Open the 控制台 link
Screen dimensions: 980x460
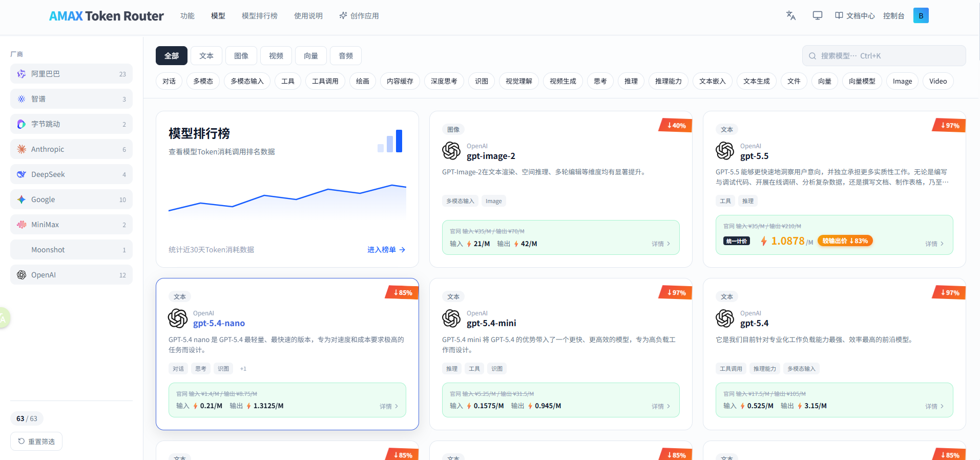tap(894, 16)
